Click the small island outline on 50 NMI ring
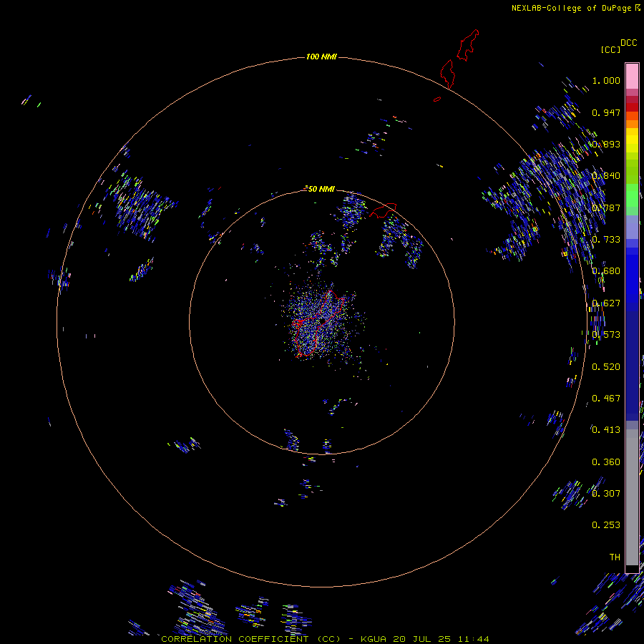644x644 pixels. point(384,210)
